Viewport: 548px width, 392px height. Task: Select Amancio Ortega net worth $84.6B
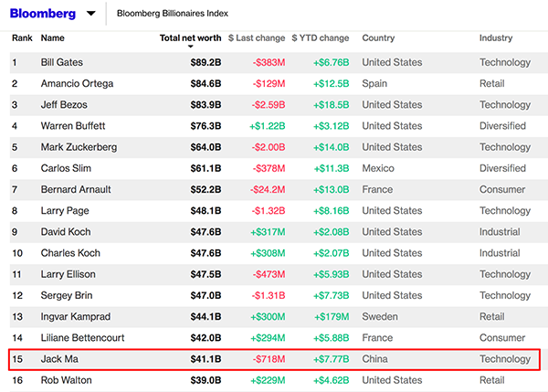205,83
